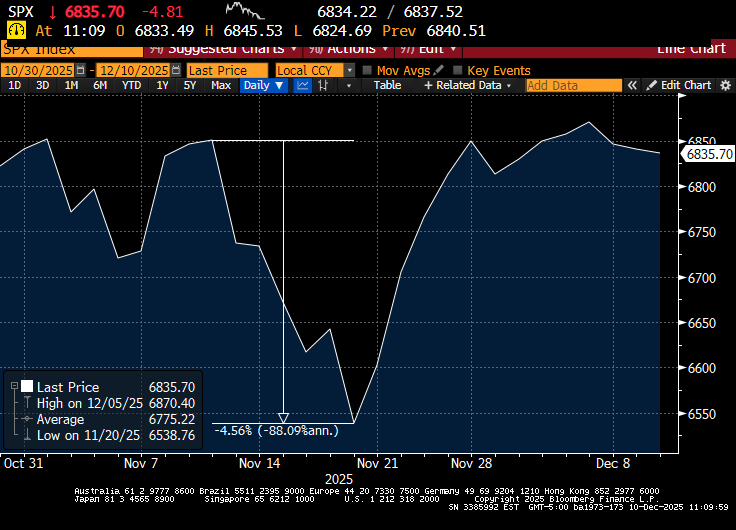Enable the Mov Avgs checkbox

click(x=367, y=70)
